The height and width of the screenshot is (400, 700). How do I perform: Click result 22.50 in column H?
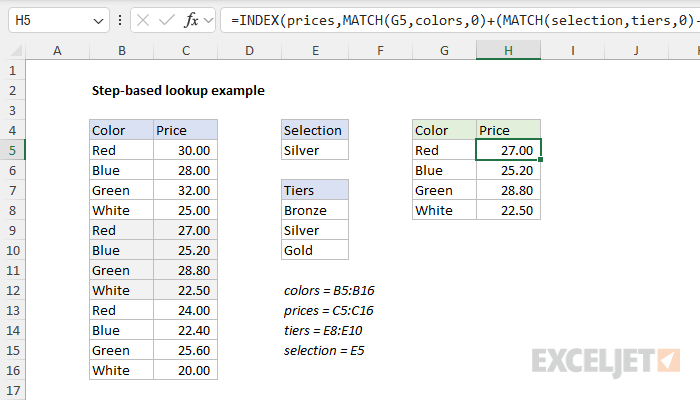coord(508,210)
